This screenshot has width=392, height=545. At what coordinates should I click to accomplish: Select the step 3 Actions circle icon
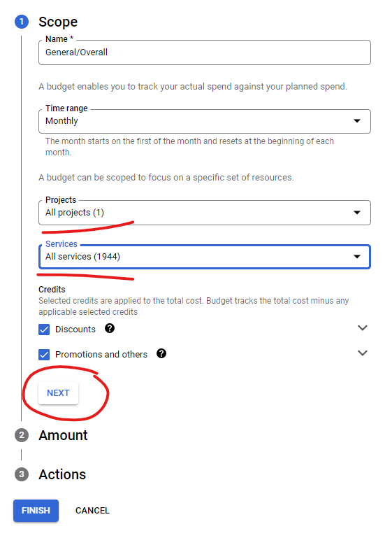pos(22,474)
